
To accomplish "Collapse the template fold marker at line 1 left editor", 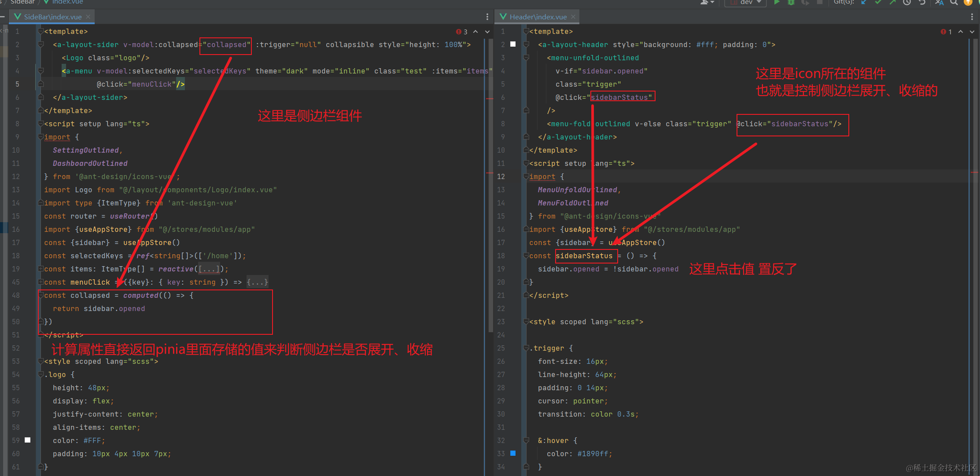I will [x=41, y=31].
